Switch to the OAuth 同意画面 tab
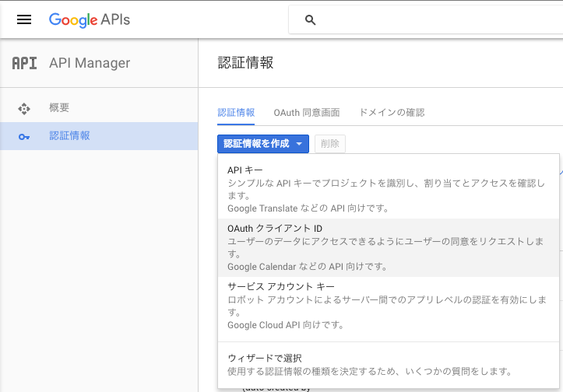 [x=307, y=113]
